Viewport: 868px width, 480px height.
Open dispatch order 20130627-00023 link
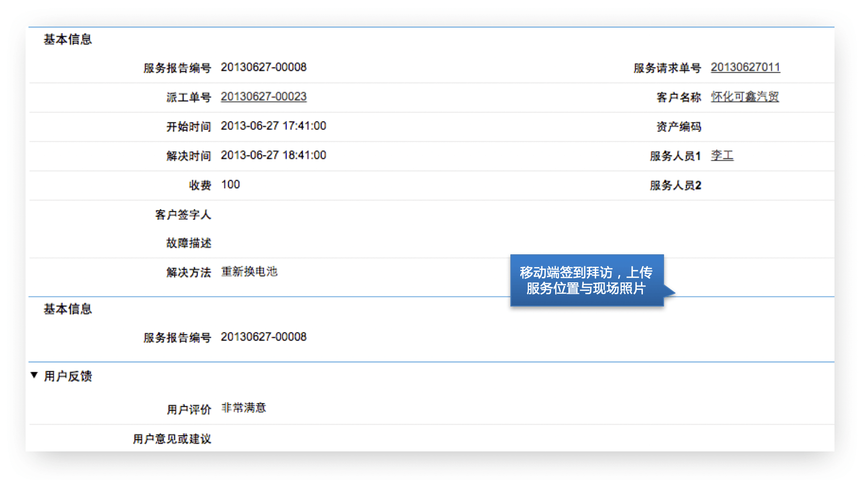(264, 97)
